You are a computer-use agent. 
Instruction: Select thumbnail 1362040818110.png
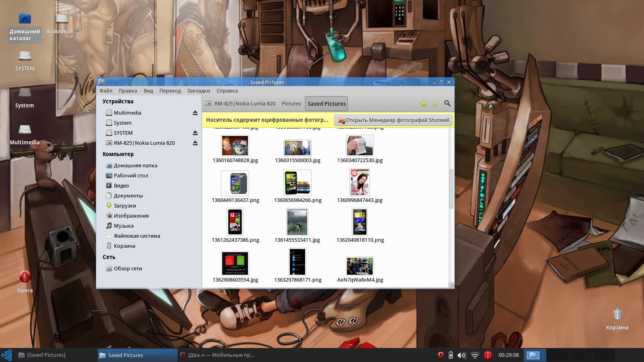point(360,222)
